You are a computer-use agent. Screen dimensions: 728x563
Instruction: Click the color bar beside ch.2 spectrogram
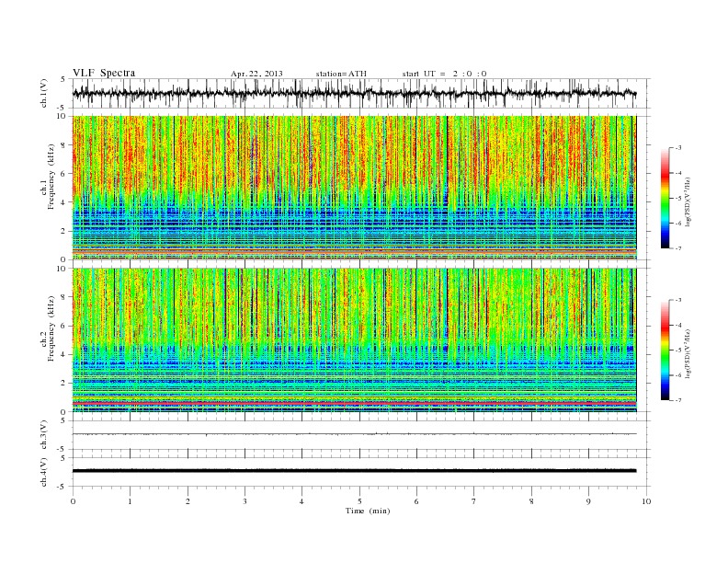(x=665, y=350)
